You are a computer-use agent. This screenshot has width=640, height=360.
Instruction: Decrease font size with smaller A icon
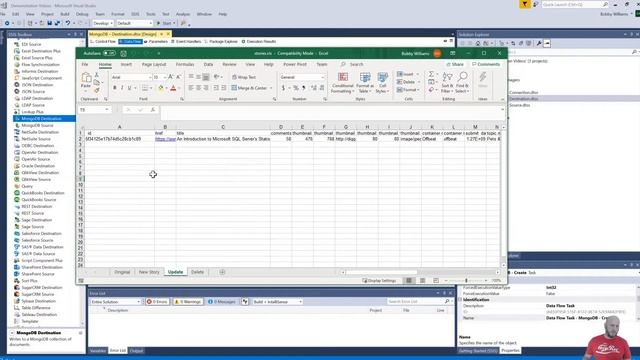pyautogui.click(x=178, y=77)
